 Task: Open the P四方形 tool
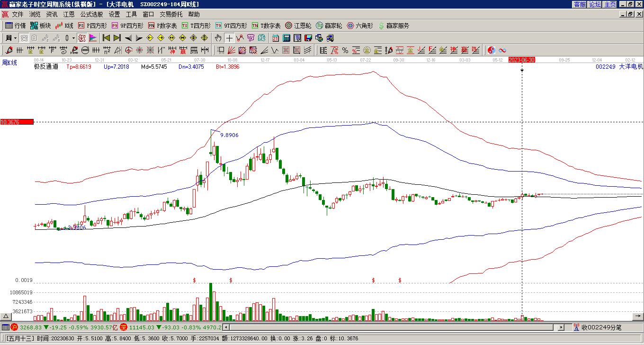coord(92,26)
